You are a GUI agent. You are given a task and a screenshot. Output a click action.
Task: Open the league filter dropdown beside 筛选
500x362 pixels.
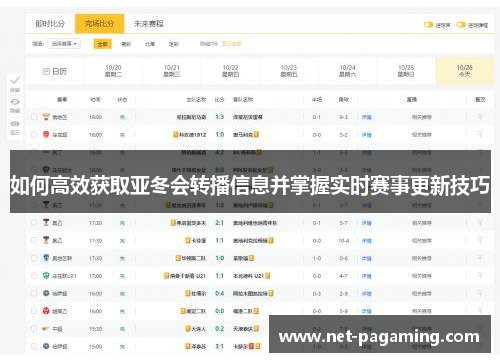[x=64, y=44]
